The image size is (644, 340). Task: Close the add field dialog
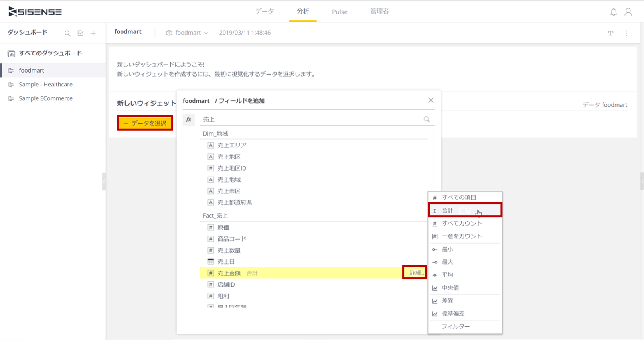pyautogui.click(x=431, y=100)
